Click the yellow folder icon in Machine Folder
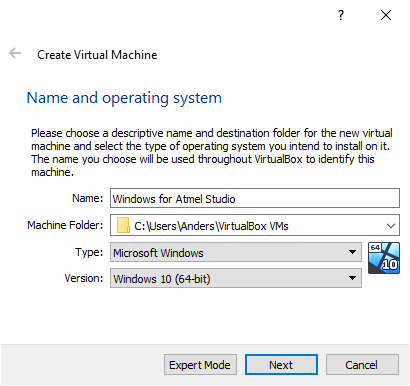Image resolution: width=410 pixels, height=386 pixels. 123,225
